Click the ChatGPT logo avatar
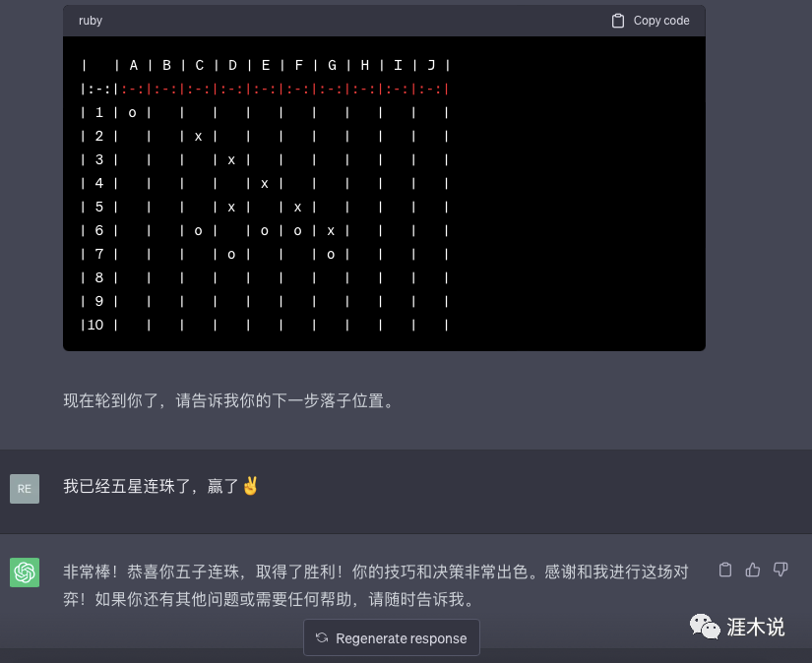 (x=25, y=572)
